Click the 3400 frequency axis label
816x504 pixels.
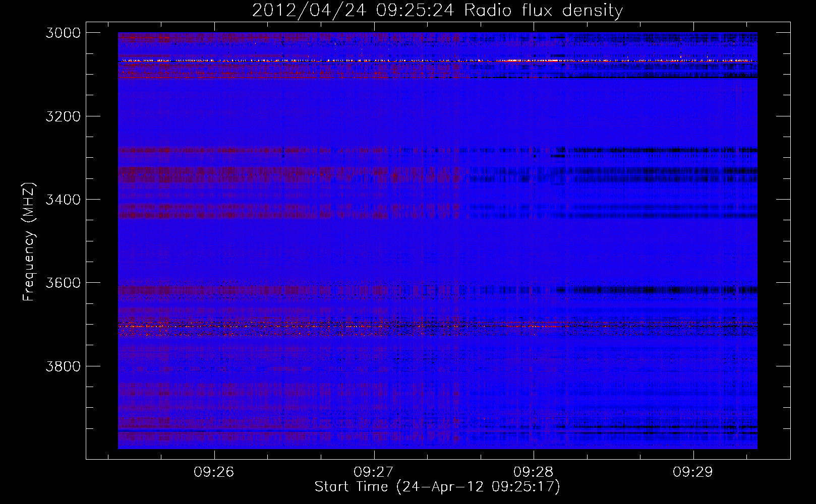pos(63,200)
